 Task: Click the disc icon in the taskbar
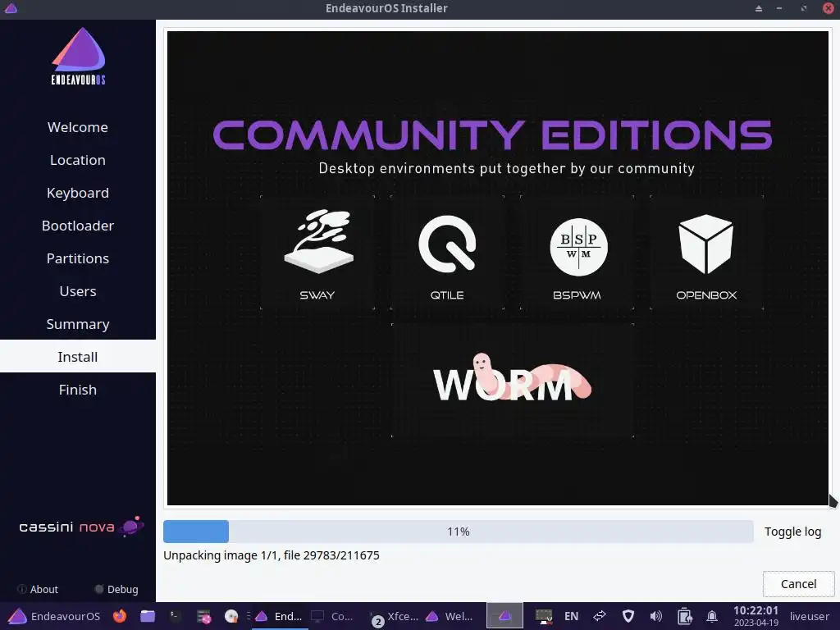(231, 617)
